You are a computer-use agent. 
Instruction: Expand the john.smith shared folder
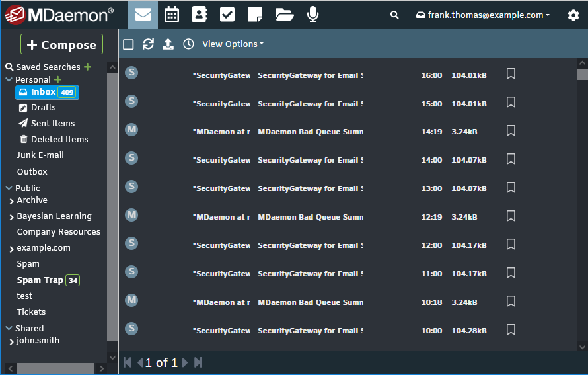click(12, 341)
